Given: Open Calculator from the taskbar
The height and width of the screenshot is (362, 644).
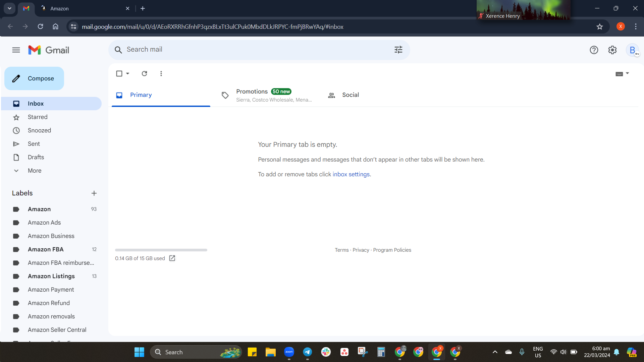Looking at the screenshot, I should pyautogui.click(x=381, y=352).
